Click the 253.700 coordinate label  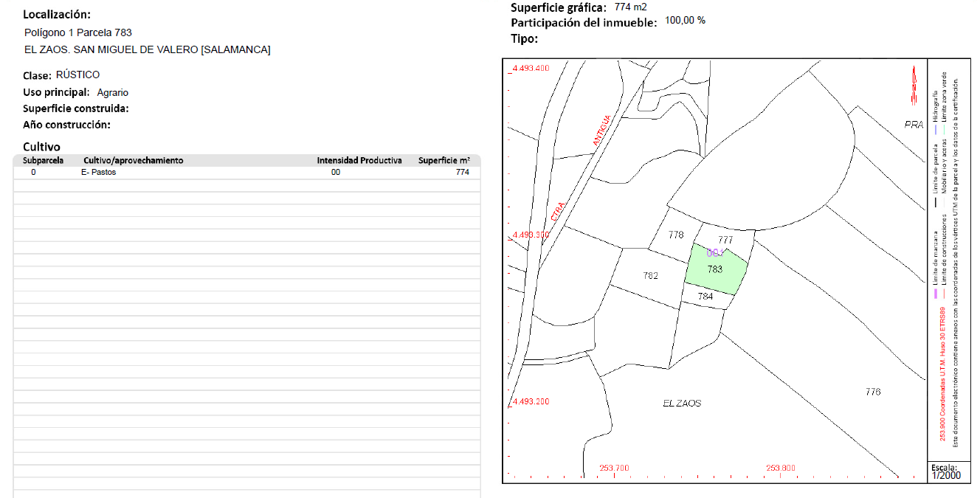(614, 468)
